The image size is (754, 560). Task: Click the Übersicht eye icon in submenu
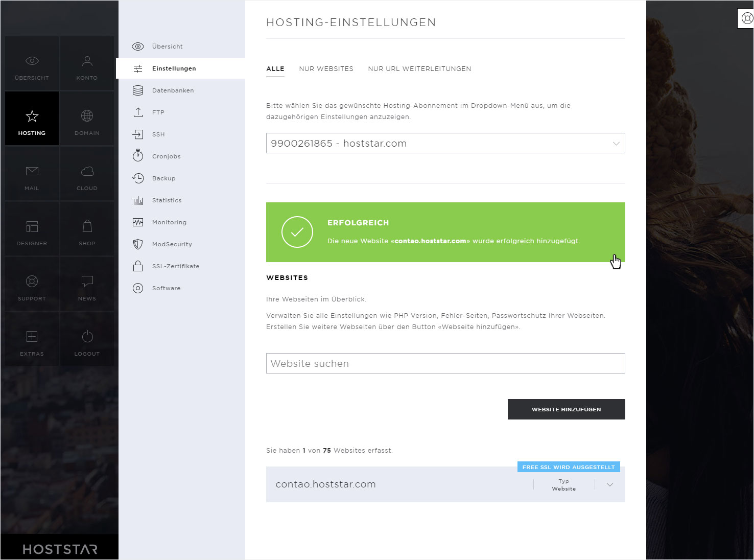[x=138, y=46]
